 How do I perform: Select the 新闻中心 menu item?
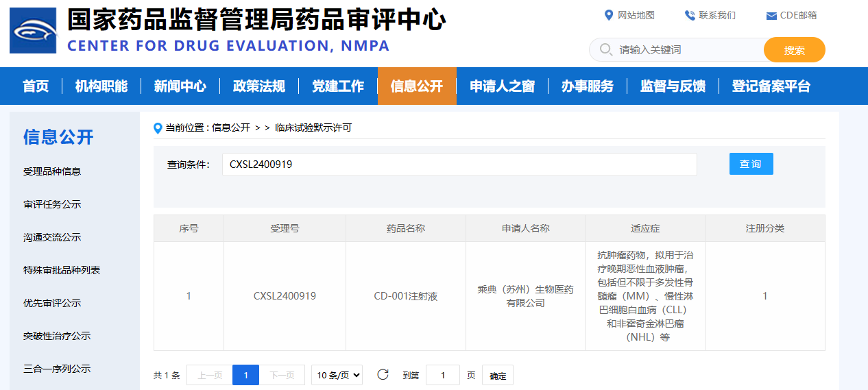coord(180,86)
